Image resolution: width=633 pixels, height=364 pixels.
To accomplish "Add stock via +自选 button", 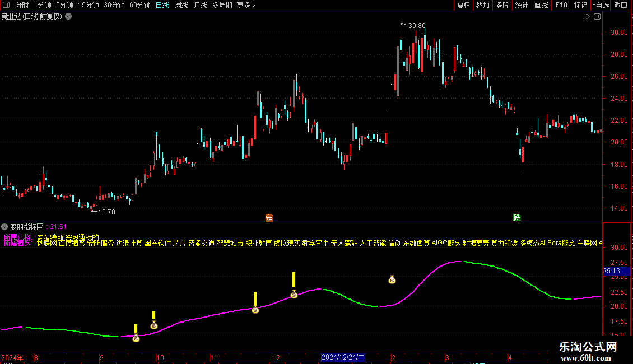I will click(x=601, y=5).
